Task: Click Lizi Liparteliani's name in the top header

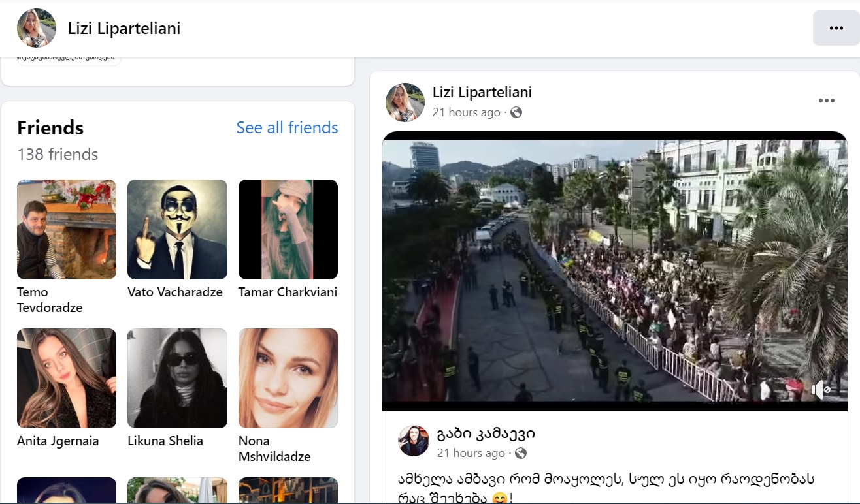Action: point(124,28)
